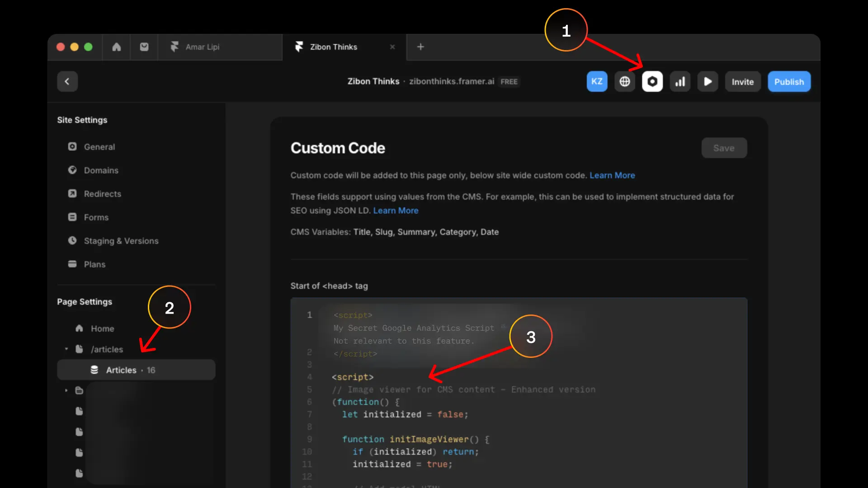Open the home icon tab
Viewport: 868px width, 488px height.
pyautogui.click(x=116, y=47)
